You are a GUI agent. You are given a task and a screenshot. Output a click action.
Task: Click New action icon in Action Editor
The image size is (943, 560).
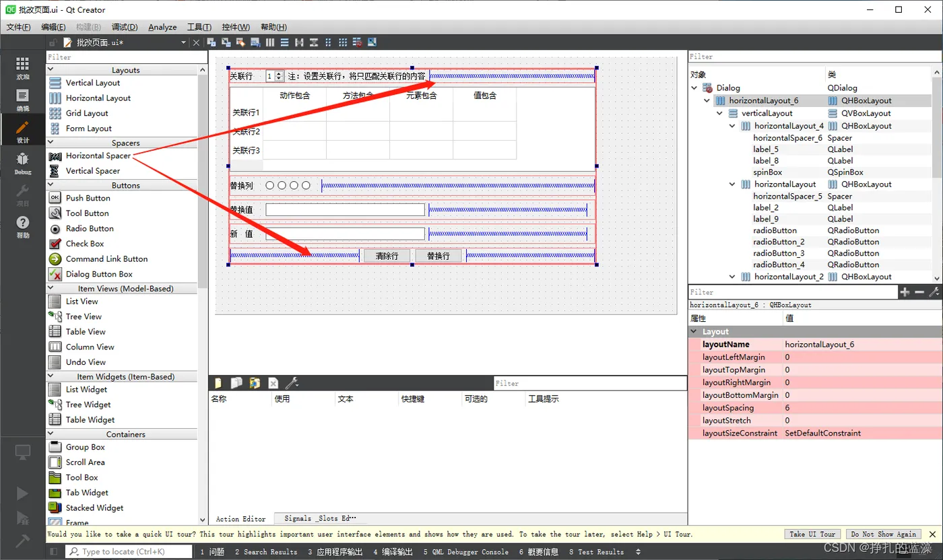(218, 383)
